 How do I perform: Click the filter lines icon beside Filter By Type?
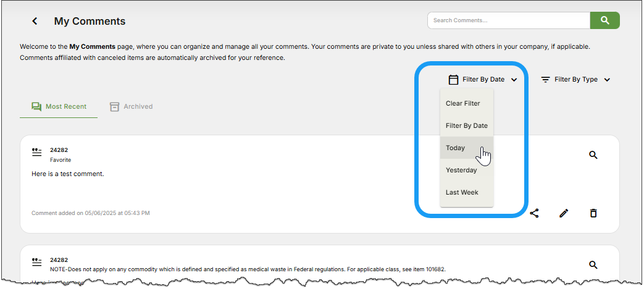click(x=545, y=80)
